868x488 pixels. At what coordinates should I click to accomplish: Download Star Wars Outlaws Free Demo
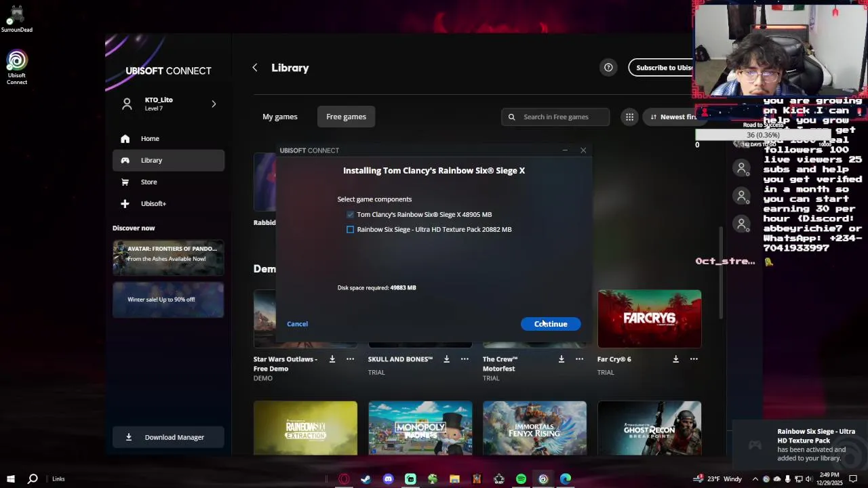[332, 359]
